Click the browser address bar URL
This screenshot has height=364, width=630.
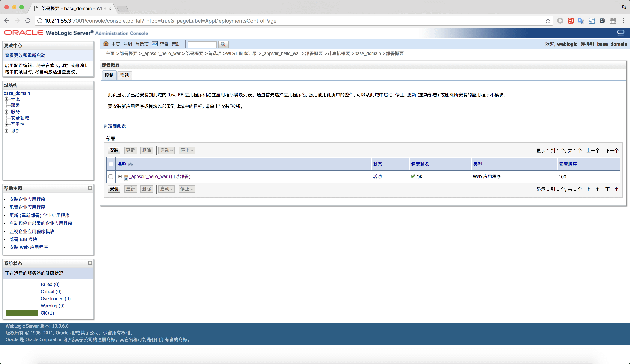coord(160,21)
